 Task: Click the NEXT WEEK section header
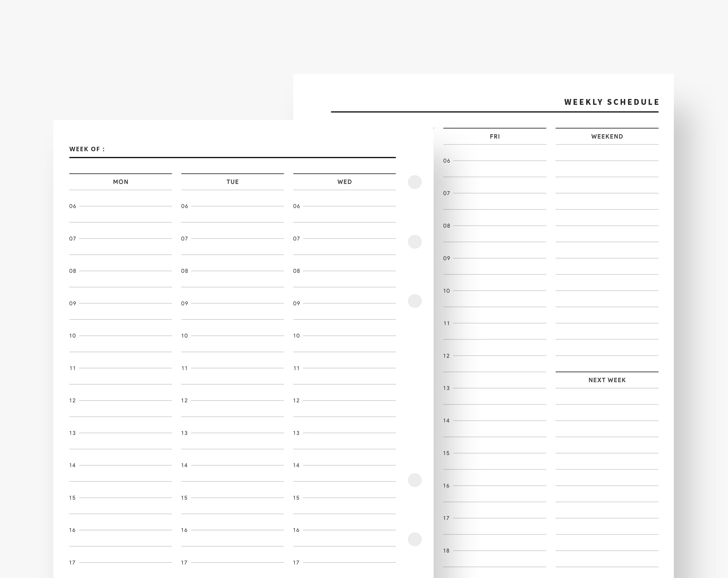(607, 380)
